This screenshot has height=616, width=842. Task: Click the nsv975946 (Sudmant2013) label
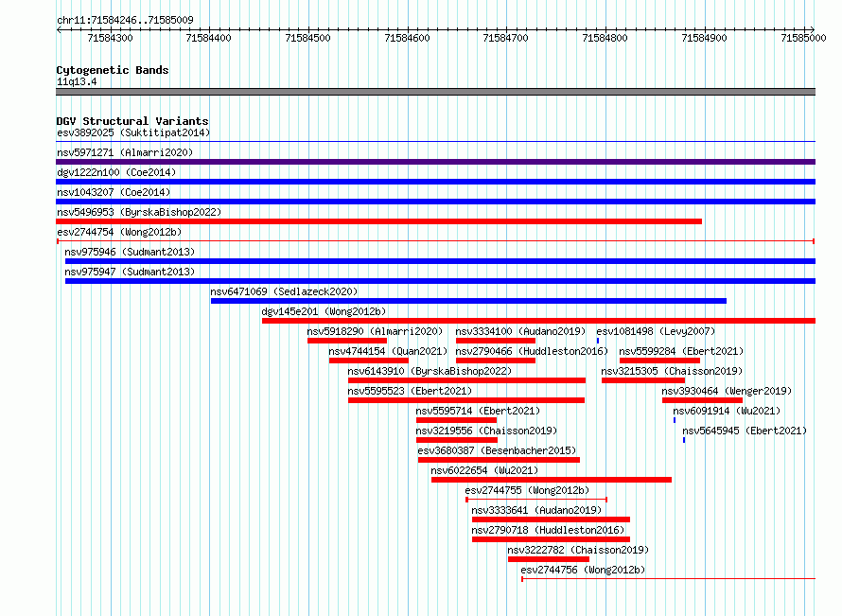coord(130,252)
